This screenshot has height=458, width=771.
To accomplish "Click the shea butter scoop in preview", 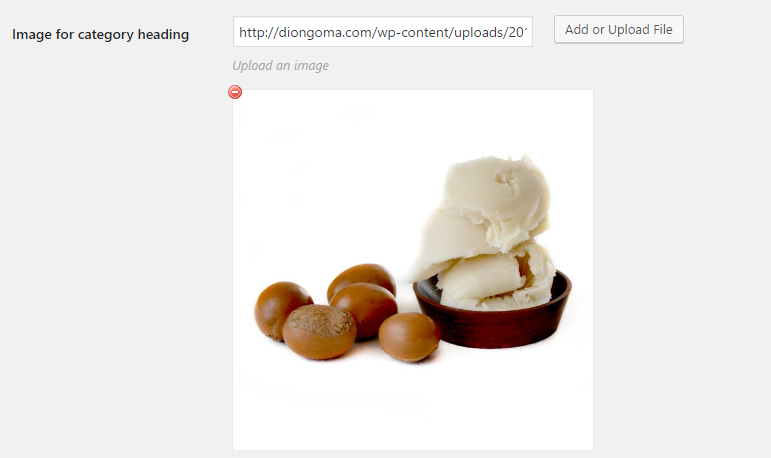I will (487, 231).
